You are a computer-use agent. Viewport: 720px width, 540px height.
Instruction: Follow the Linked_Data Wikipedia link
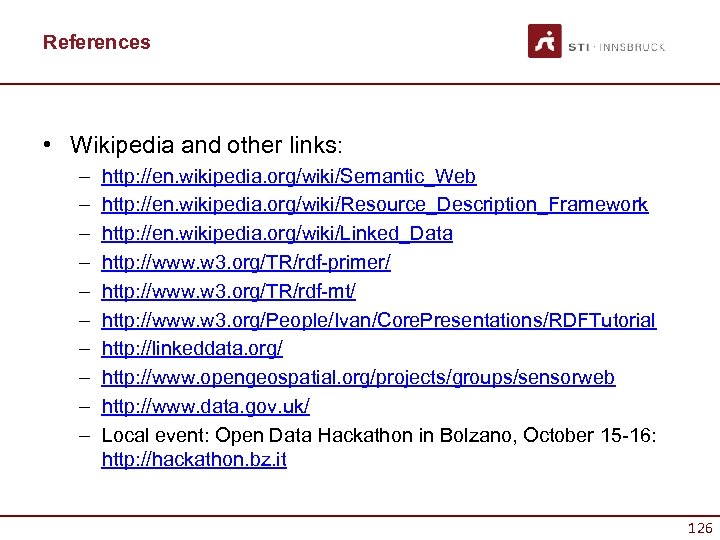click(x=277, y=234)
